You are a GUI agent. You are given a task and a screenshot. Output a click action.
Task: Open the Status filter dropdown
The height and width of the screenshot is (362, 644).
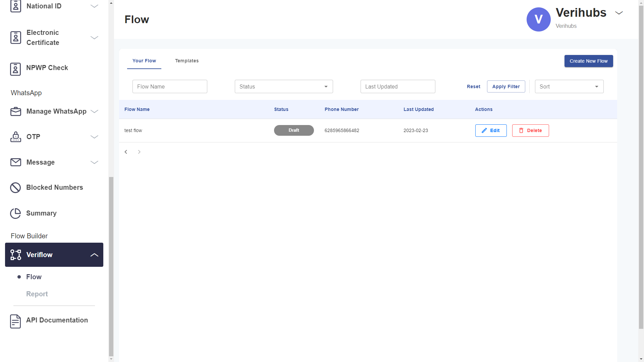(x=284, y=86)
